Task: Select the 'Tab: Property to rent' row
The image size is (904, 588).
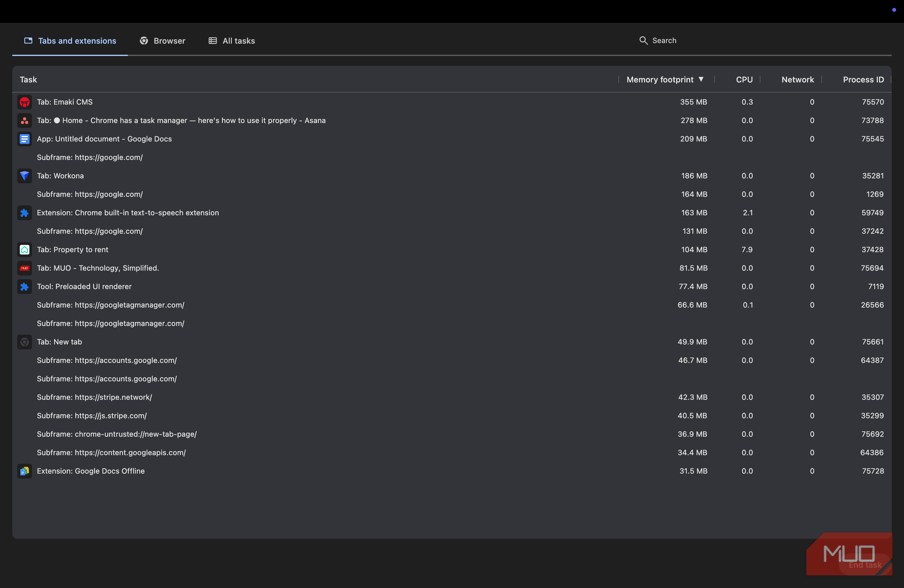Action: point(452,250)
